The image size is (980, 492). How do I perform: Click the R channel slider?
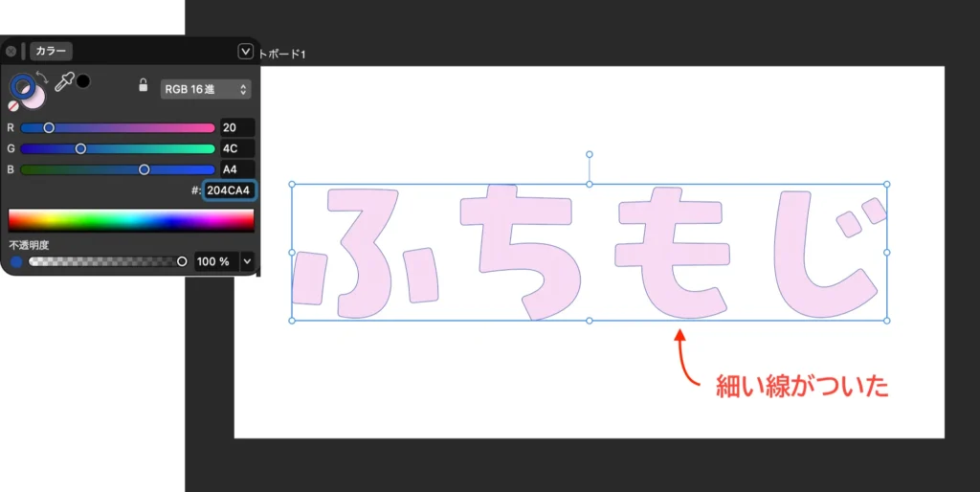tap(118, 127)
